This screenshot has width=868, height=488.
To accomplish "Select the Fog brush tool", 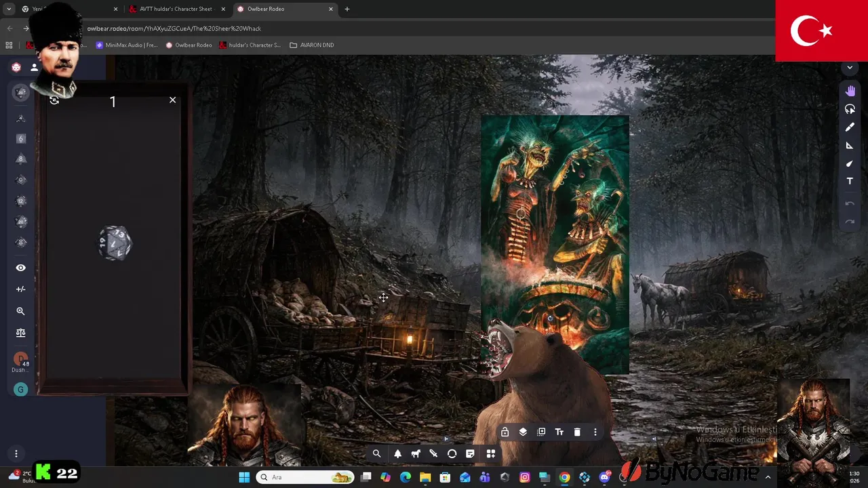I will [850, 163].
